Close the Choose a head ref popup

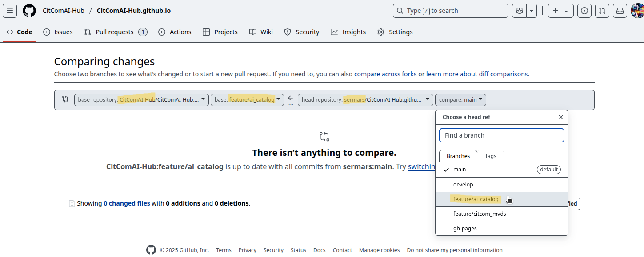click(561, 117)
